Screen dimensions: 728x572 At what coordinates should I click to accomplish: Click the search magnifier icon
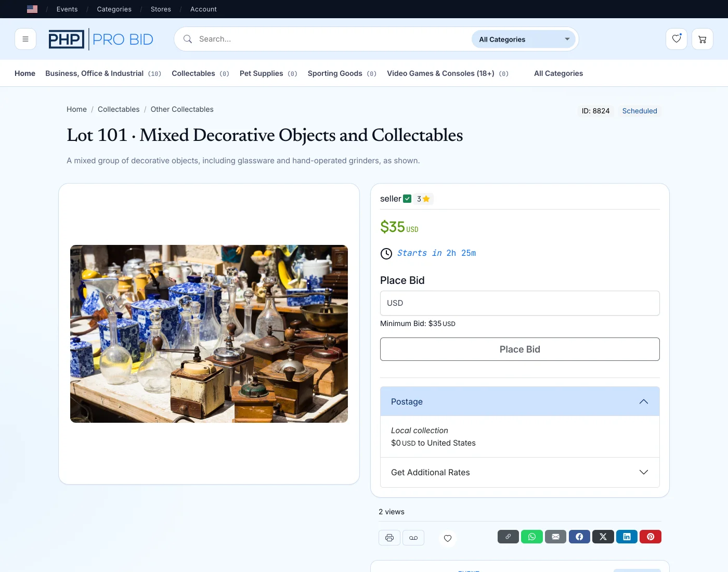(188, 39)
